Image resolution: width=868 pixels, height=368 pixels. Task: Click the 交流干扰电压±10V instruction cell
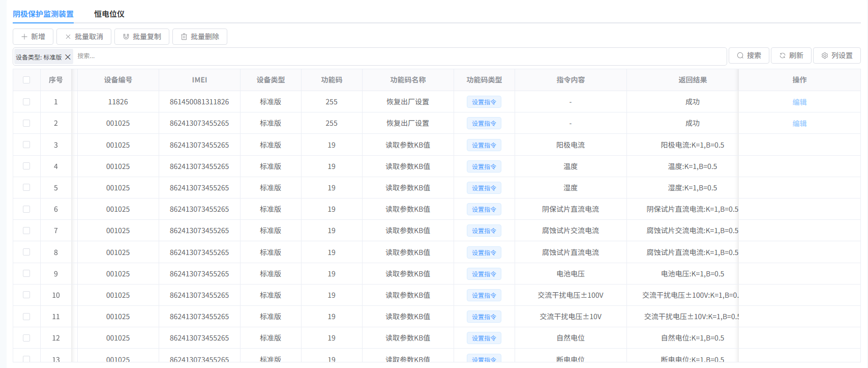(571, 317)
